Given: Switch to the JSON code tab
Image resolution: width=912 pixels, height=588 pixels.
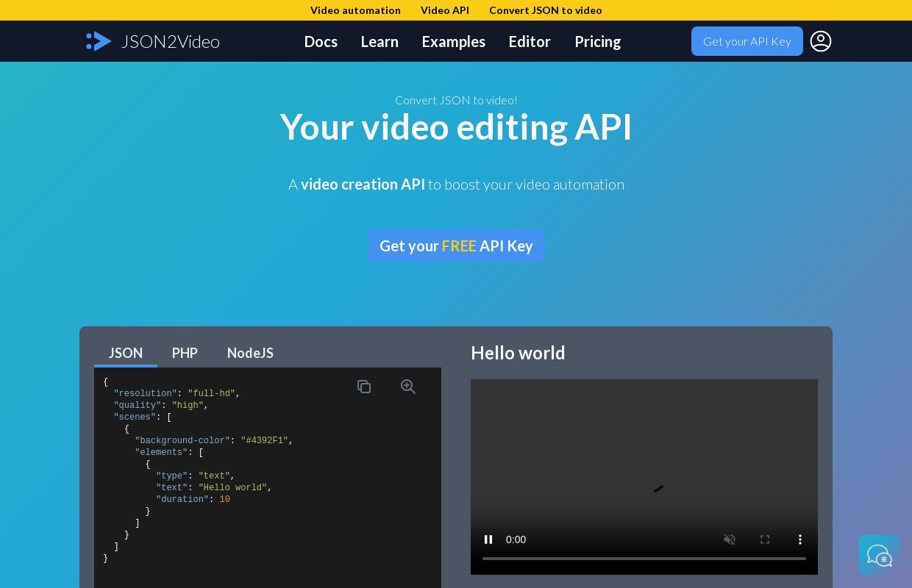Looking at the screenshot, I should point(126,354).
